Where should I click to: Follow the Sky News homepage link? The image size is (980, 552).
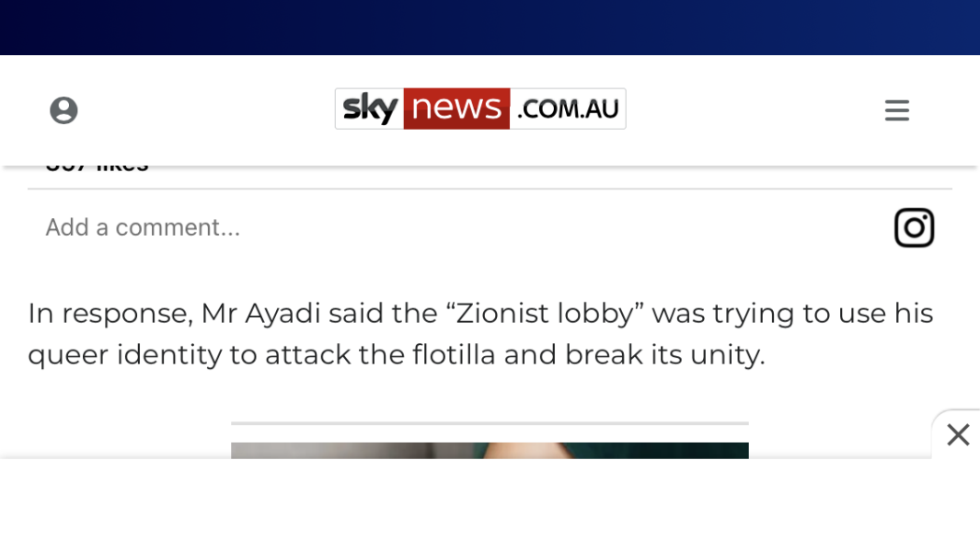pos(480,108)
